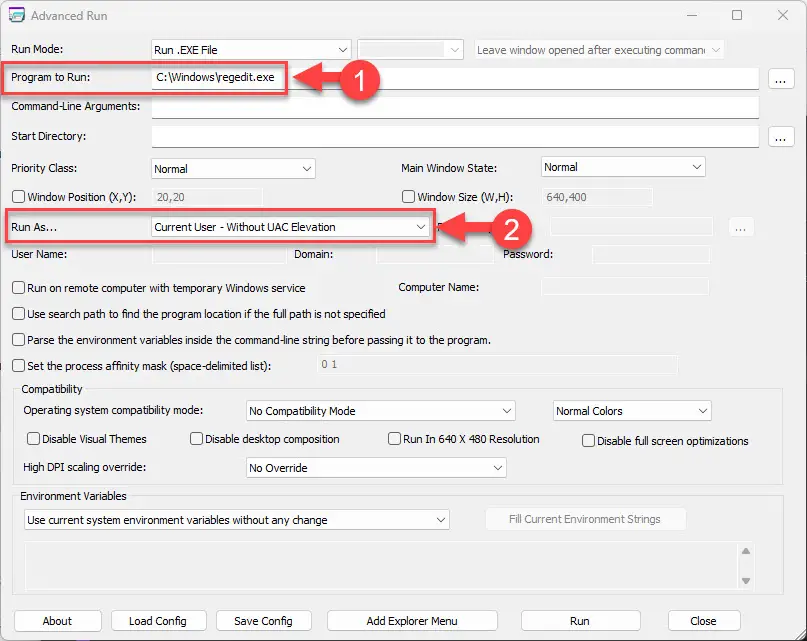Click the Close button at bottom
807x641 pixels.
click(x=704, y=621)
